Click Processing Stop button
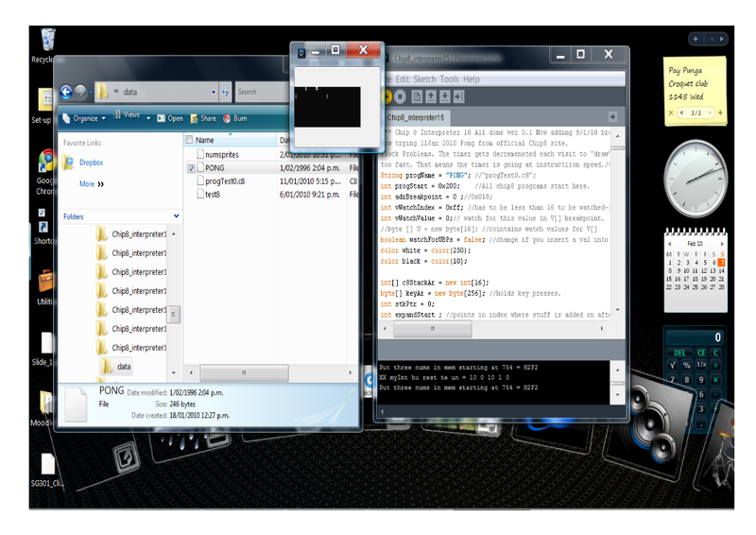The width and height of the screenshot is (756, 535). click(400, 97)
